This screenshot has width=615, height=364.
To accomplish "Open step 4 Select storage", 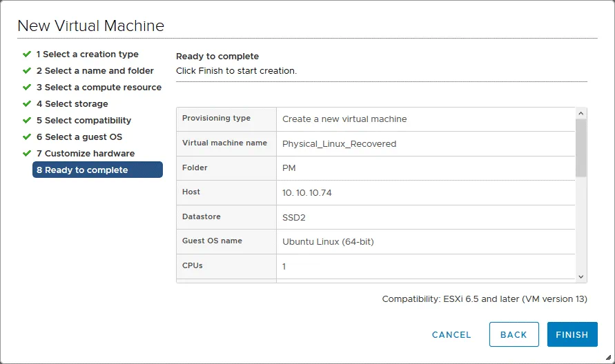I will 72,104.
